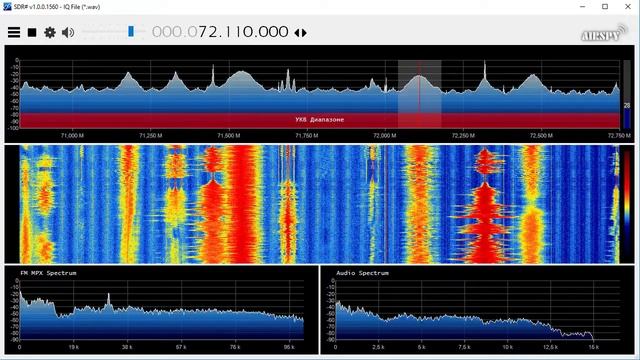Click the spectrum range slider showing 28
640x360 pixels.
(x=627, y=94)
